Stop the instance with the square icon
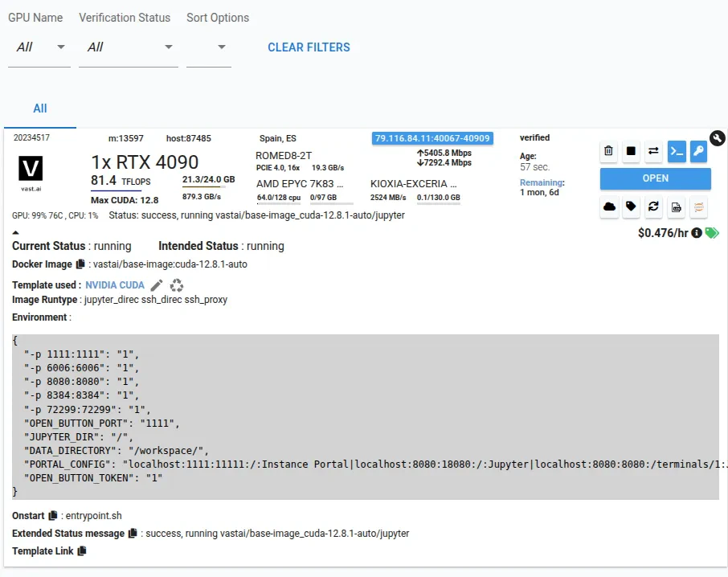 [631, 151]
